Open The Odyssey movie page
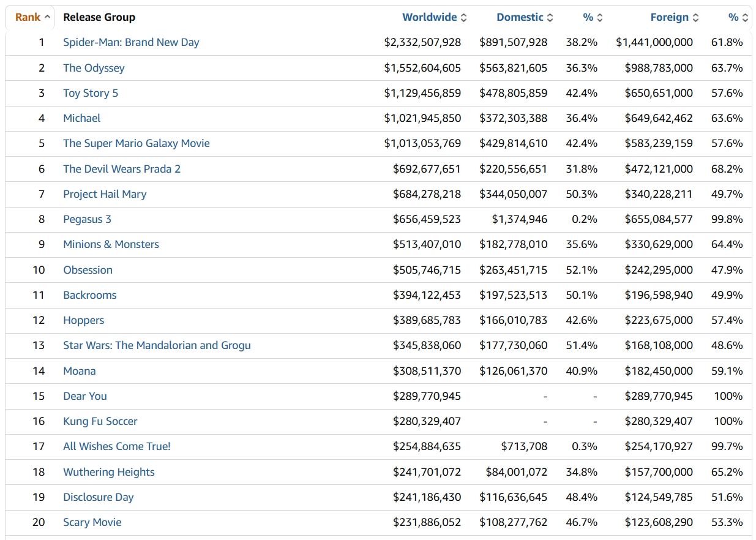756x540 pixels. [x=94, y=68]
